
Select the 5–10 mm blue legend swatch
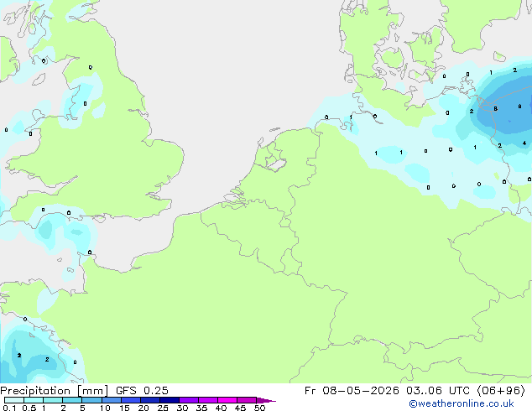click(x=91, y=400)
